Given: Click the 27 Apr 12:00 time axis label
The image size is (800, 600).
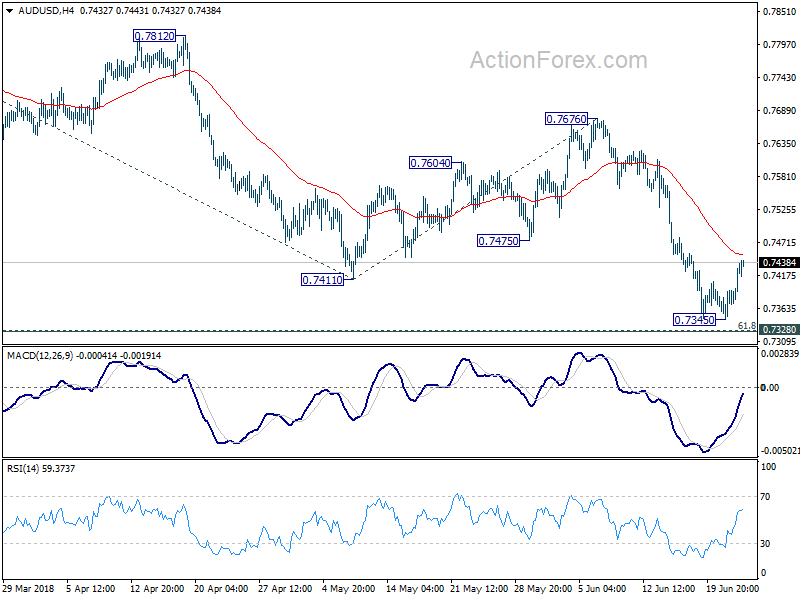Looking at the screenshot, I should [x=285, y=589].
